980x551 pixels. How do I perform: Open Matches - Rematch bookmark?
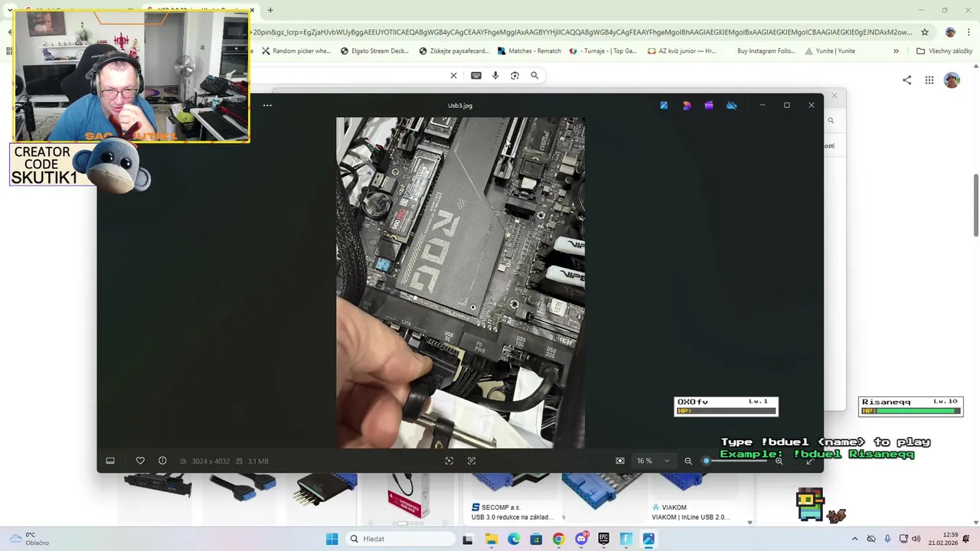[529, 51]
